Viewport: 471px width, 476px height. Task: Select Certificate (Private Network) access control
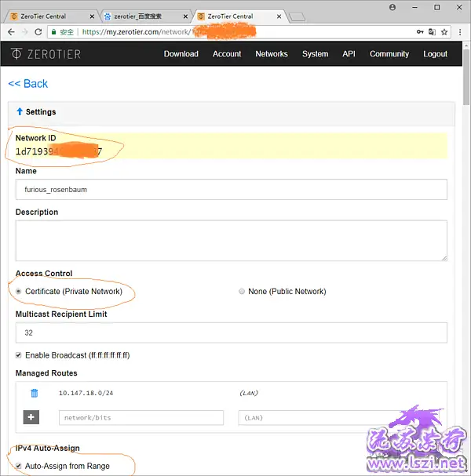point(19,292)
